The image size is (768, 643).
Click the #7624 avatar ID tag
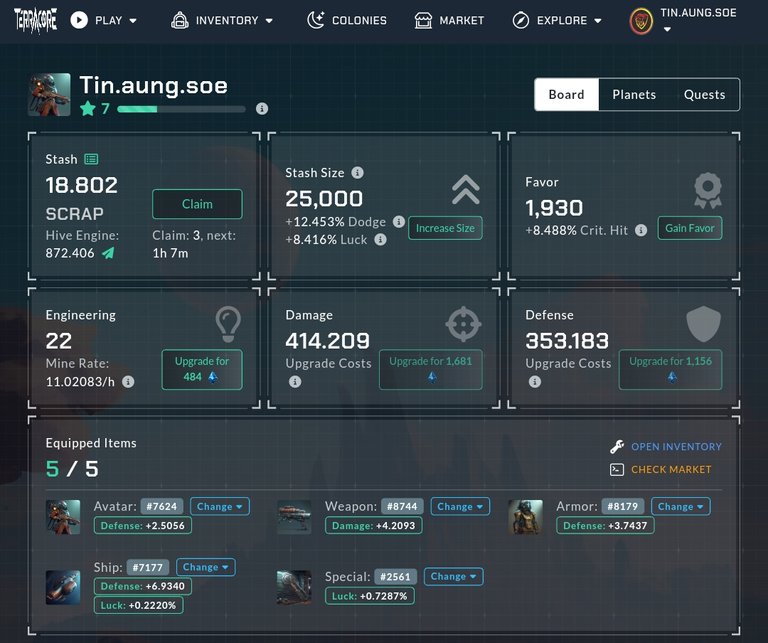click(x=162, y=506)
